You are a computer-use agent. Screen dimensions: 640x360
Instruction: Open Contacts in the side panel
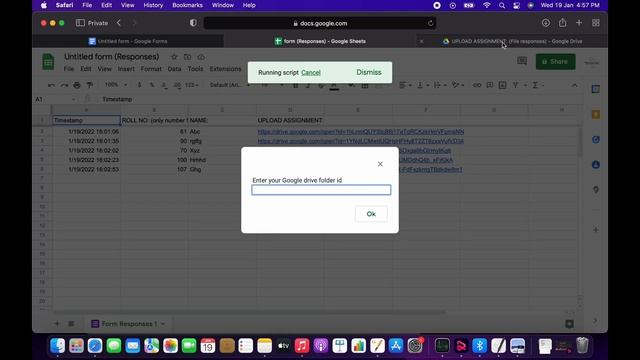(x=596, y=165)
